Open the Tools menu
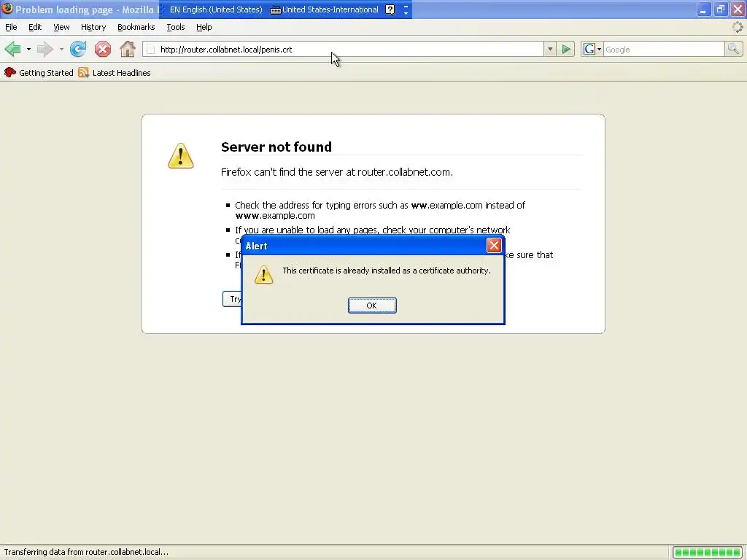 [176, 27]
